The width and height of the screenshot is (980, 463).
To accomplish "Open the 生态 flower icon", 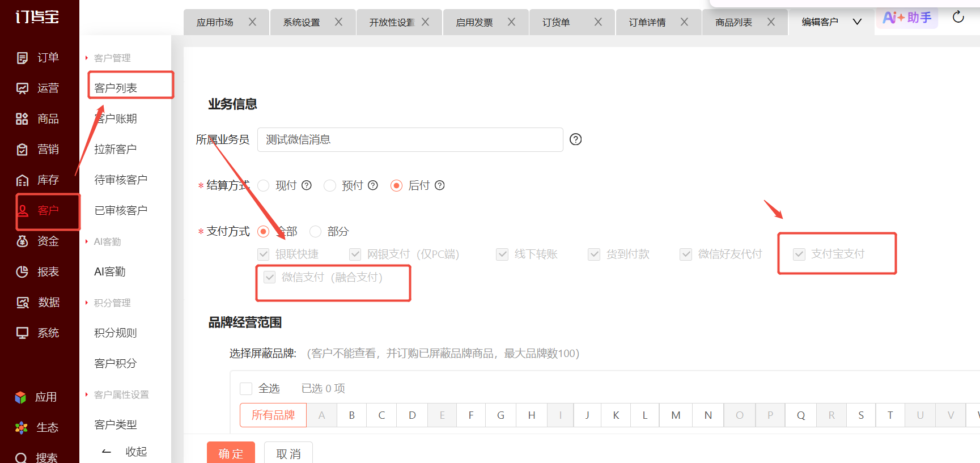I will [21, 428].
